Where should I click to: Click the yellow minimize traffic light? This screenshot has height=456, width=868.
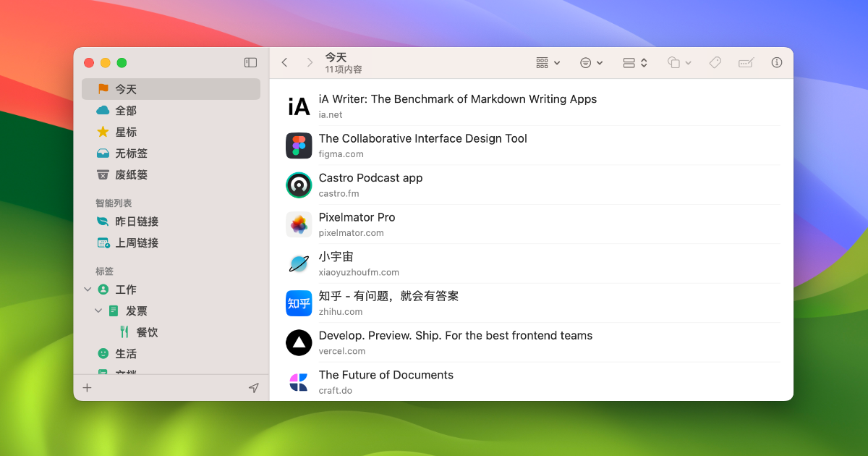point(105,62)
